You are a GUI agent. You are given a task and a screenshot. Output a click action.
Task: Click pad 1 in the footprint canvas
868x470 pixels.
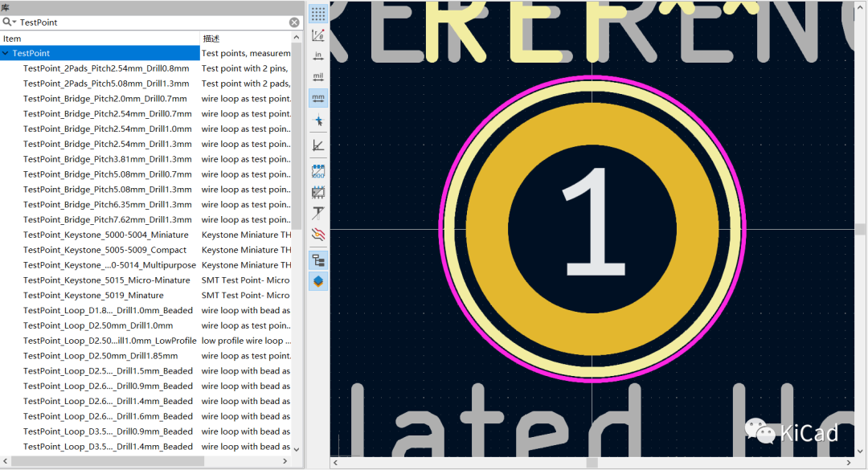point(592,229)
